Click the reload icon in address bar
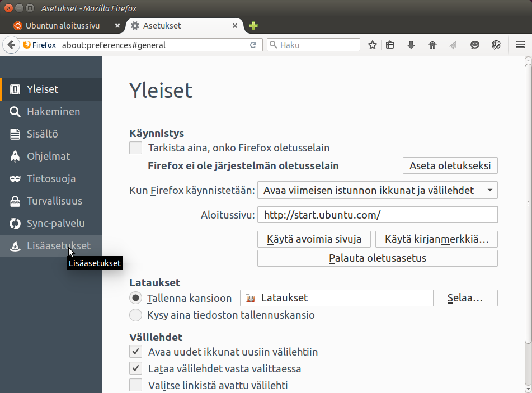This screenshot has height=393, width=532. click(253, 45)
